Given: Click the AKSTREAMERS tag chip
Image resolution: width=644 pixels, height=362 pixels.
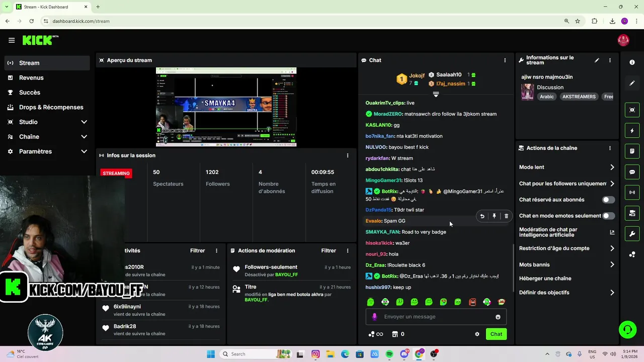Looking at the screenshot, I should coord(579,97).
